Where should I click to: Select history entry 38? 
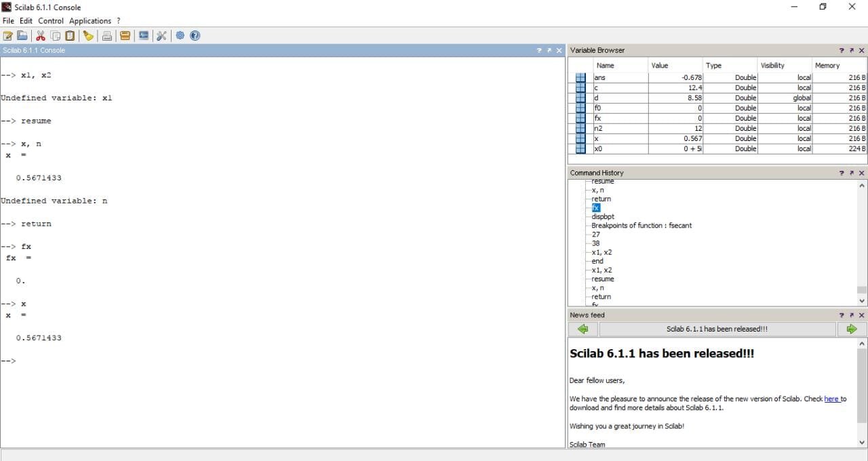[595, 243]
